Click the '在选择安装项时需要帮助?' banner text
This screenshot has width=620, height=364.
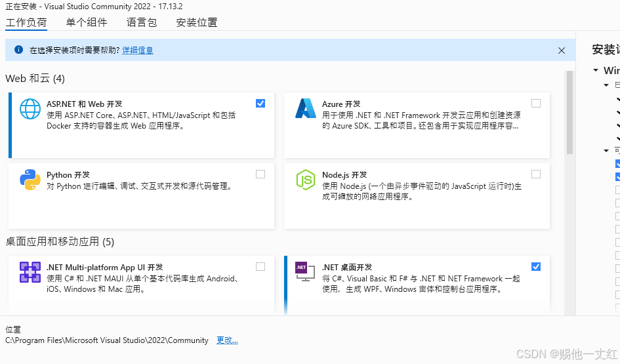pos(75,51)
